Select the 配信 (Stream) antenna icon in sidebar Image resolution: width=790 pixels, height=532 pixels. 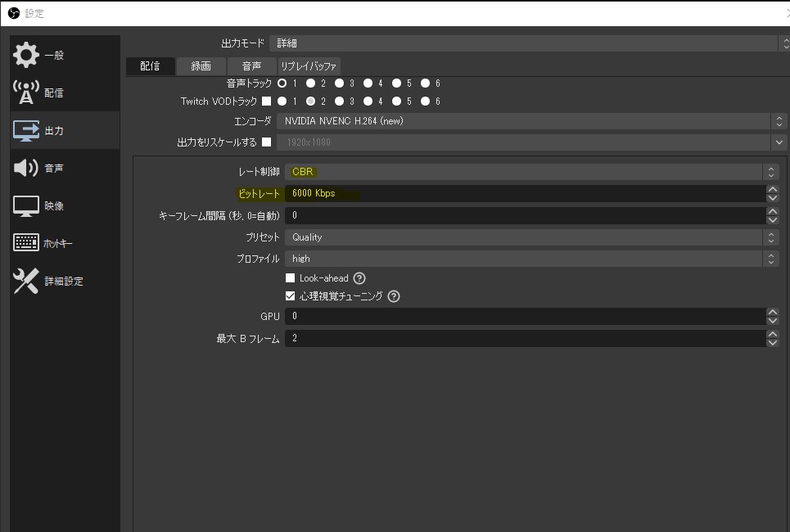[26, 93]
